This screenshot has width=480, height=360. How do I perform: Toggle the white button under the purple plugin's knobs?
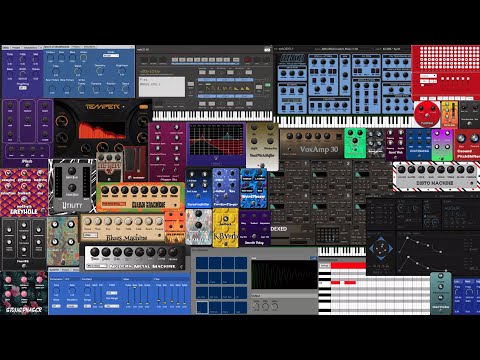(x=23, y=88)
